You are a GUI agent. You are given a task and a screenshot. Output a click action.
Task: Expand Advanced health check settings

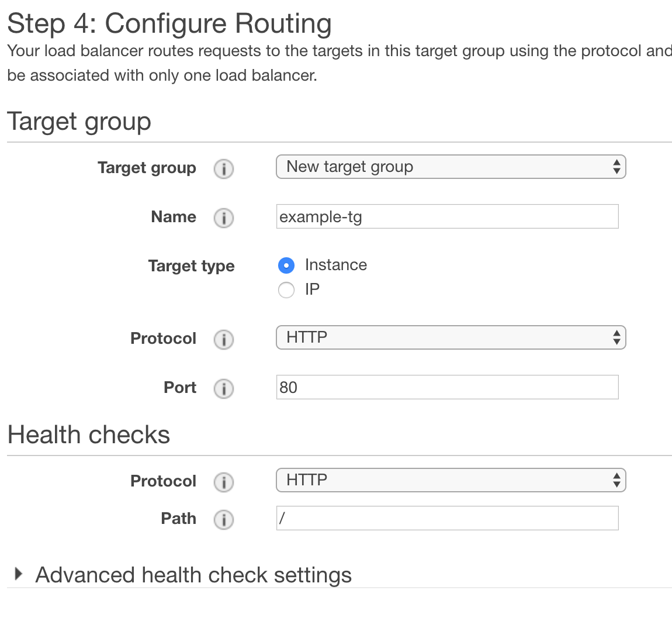(x=193, y=575)
